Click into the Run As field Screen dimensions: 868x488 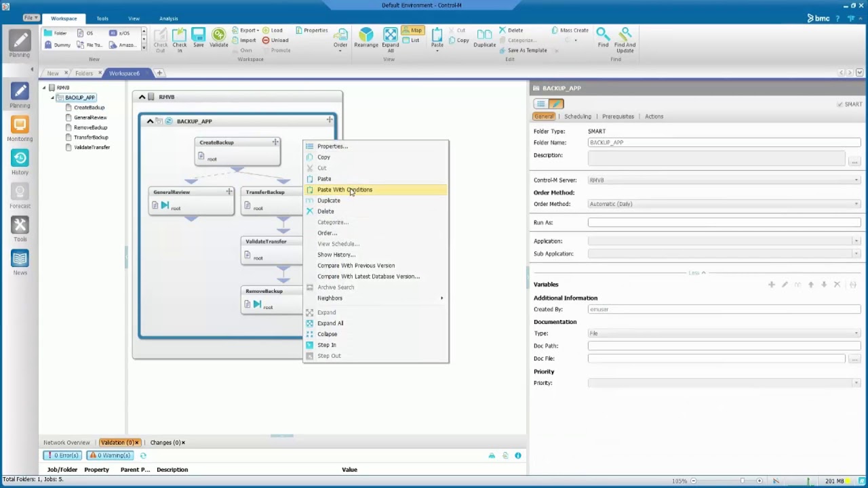click(724, 222)
